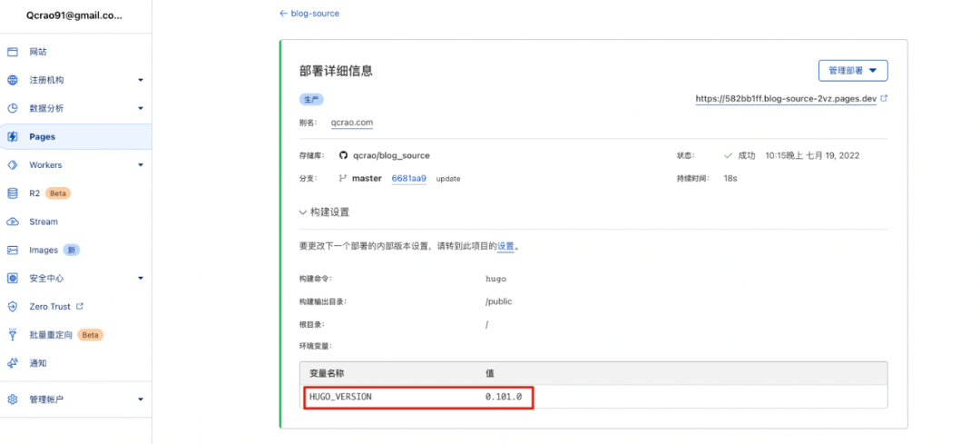The height and width of the screenshot is (444, 980).
Task: Click the Workers diamond icon
Action: (13, 165)
